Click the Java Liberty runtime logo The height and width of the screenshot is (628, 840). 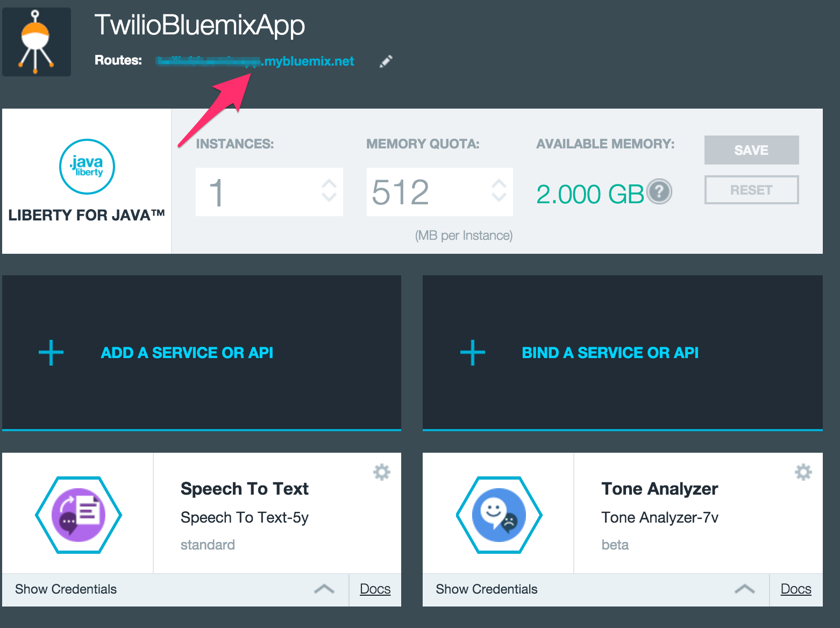coord(87,167)
